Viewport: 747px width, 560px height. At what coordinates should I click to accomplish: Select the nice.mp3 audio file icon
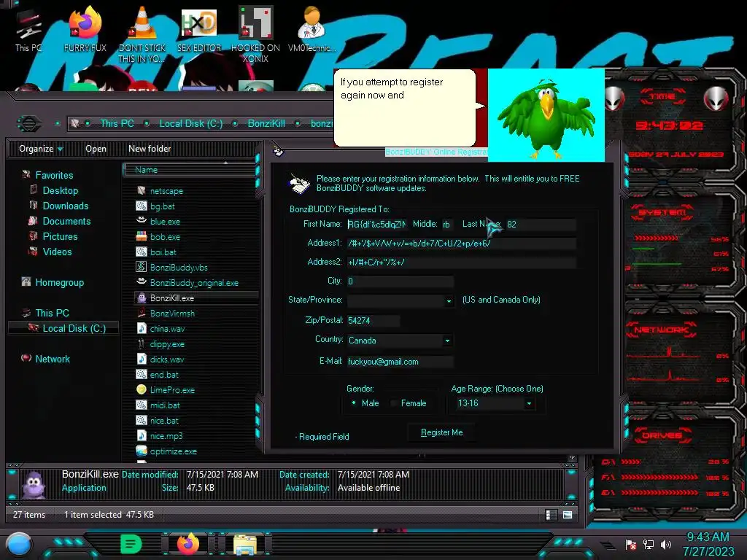click(x=141, y=435)
